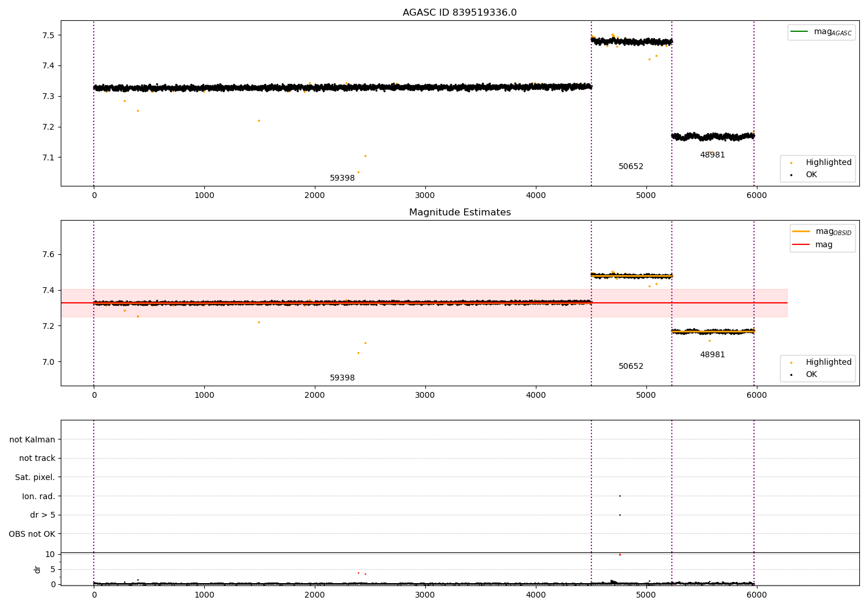
Task: Click obsid label 59398 in AGASC ID plot
Action: (342, 178)
